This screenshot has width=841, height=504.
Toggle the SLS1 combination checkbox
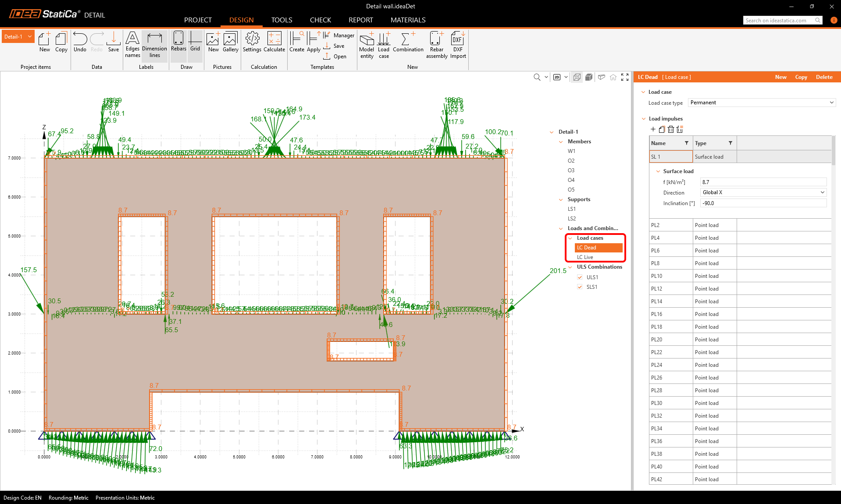click(x=580, y=287)
